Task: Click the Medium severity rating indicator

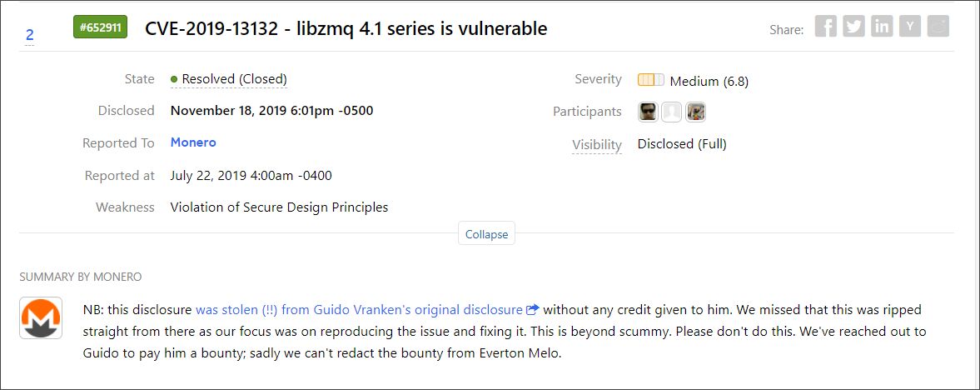Action: pos(650,80)
